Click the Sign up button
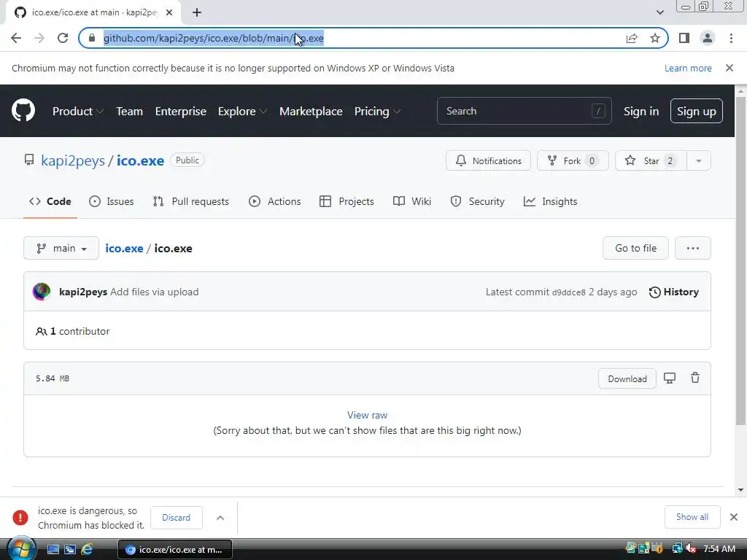Screen dimensions: 747x560 click(696, 111)
